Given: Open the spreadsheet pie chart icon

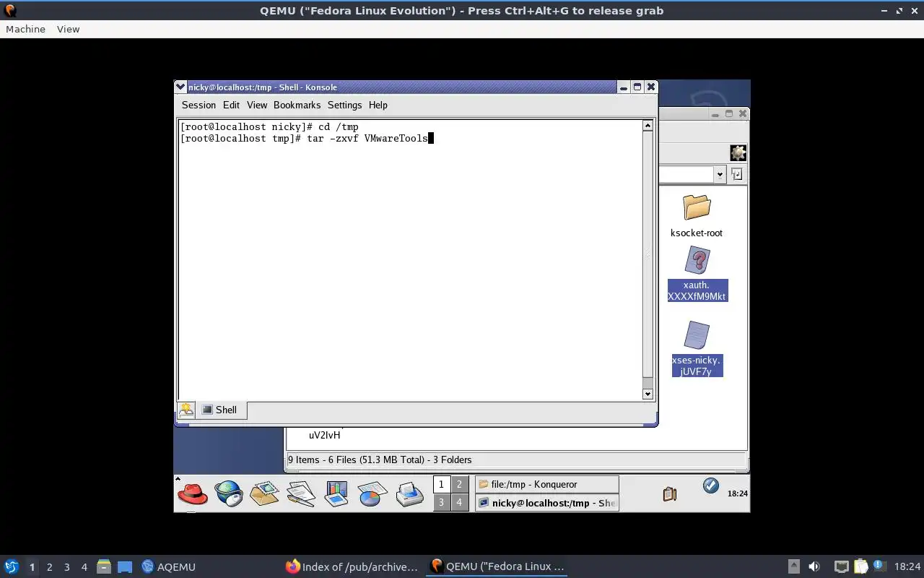Looking at the screenshot, I should (x=372, y=494).
